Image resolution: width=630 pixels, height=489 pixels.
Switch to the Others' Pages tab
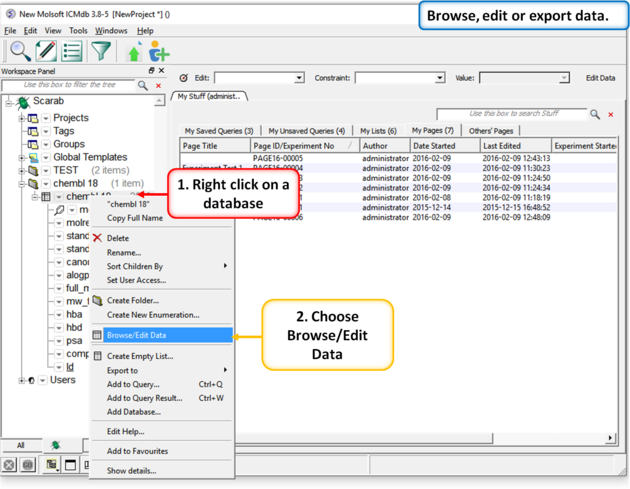pyautogui.click(x=491, y=131)
